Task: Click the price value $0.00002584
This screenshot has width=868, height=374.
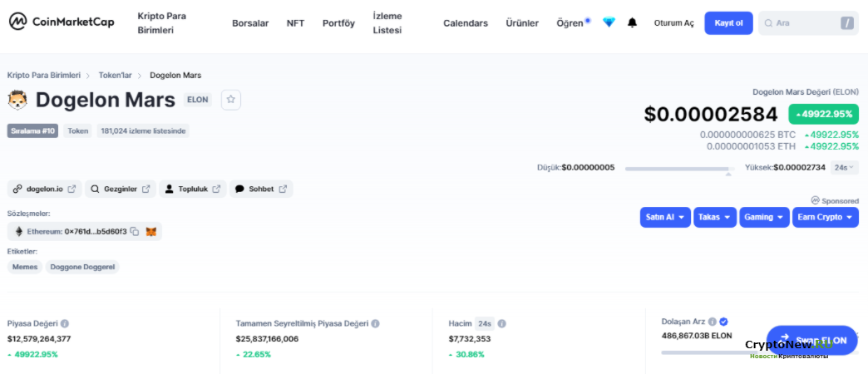Action: click(711, 114)
